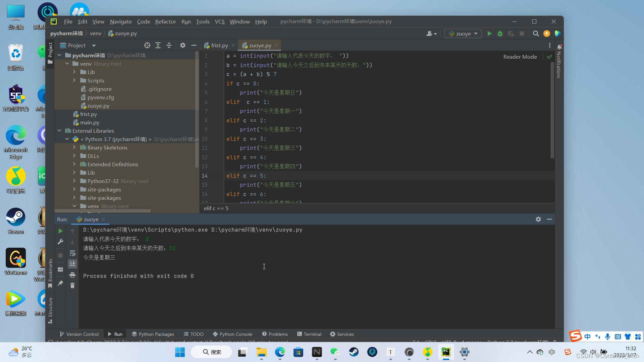Click Expand All icon in Project panel
The width and height of the screenshot is (644, 362).
(x=158, y=45)
